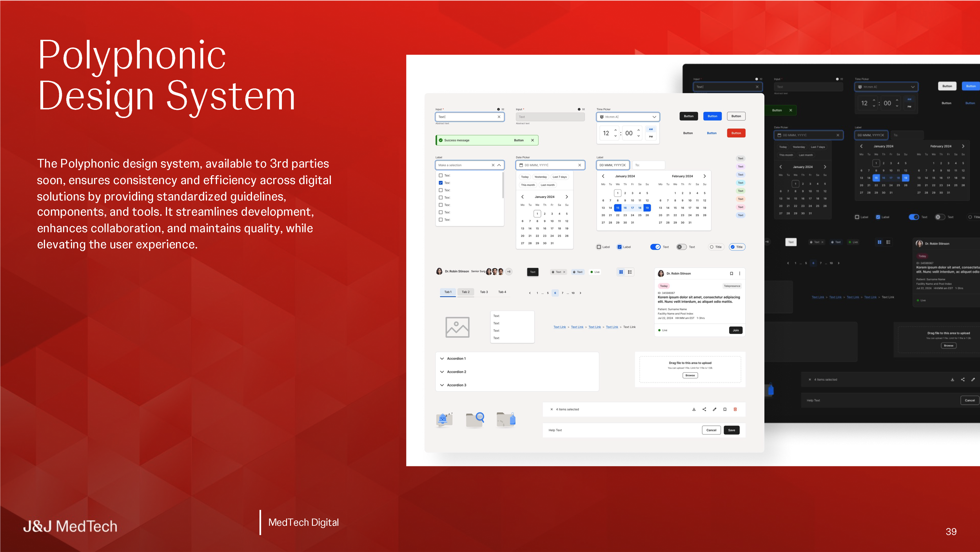Expand Accordion 2
This screenshot has width=980, height=552.
pos(456,372)
